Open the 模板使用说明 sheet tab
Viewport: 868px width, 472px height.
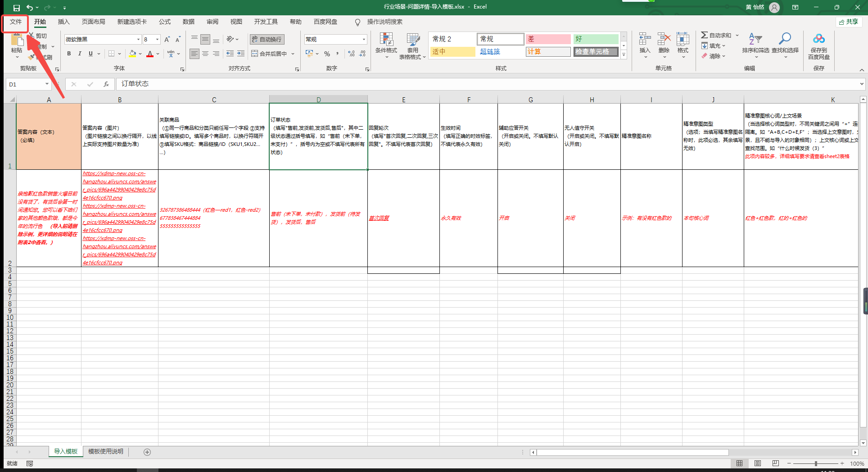coord(106,451)
